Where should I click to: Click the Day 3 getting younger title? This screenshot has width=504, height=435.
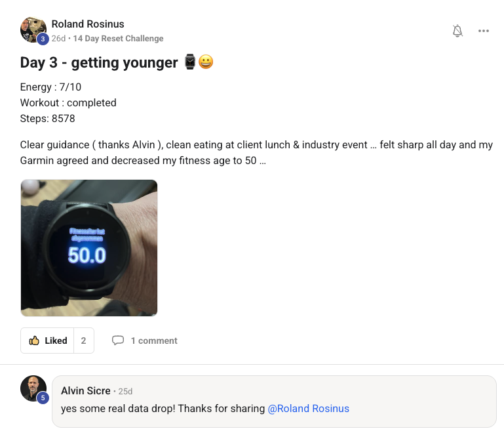[x=99, y=62]
